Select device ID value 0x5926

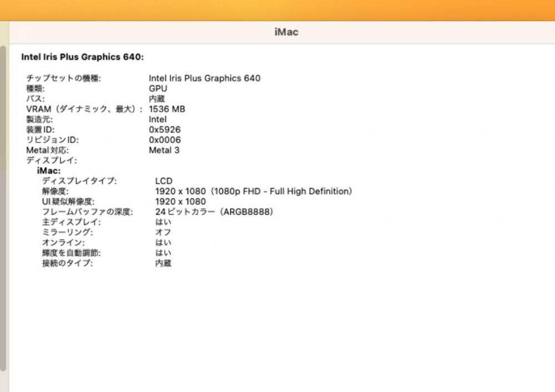(x=165, y=129)
